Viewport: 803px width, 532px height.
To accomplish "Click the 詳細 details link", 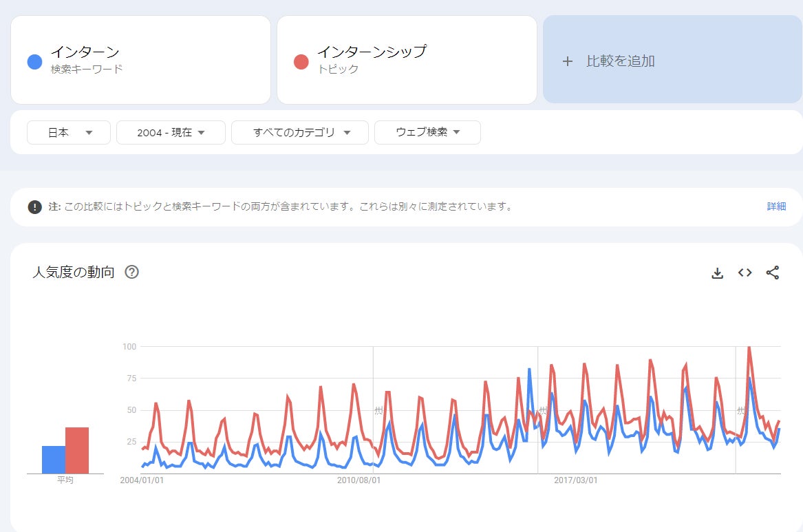I will click(x=776, y=206).
